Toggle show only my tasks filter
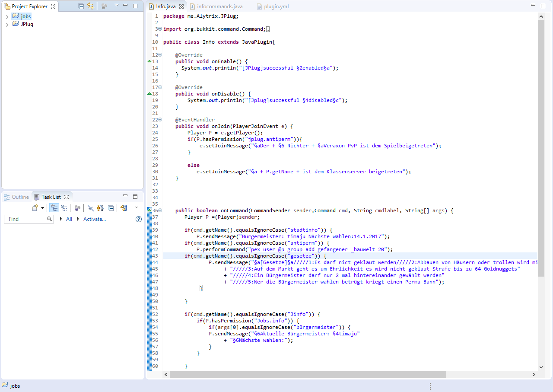The height and width of the screenshot is (392, 553). click(x=101, y=208)
